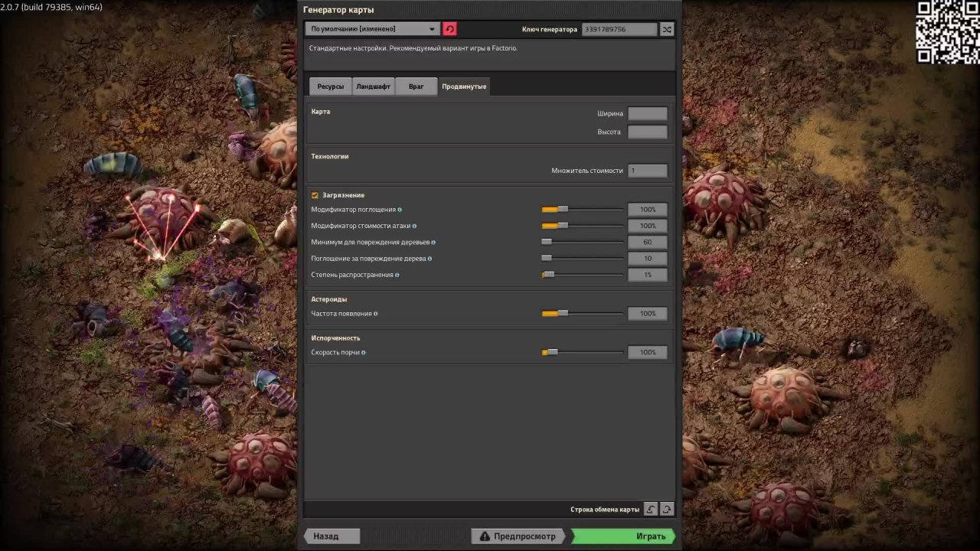Click the import map exchange string icon

click(x=651, y=510)
